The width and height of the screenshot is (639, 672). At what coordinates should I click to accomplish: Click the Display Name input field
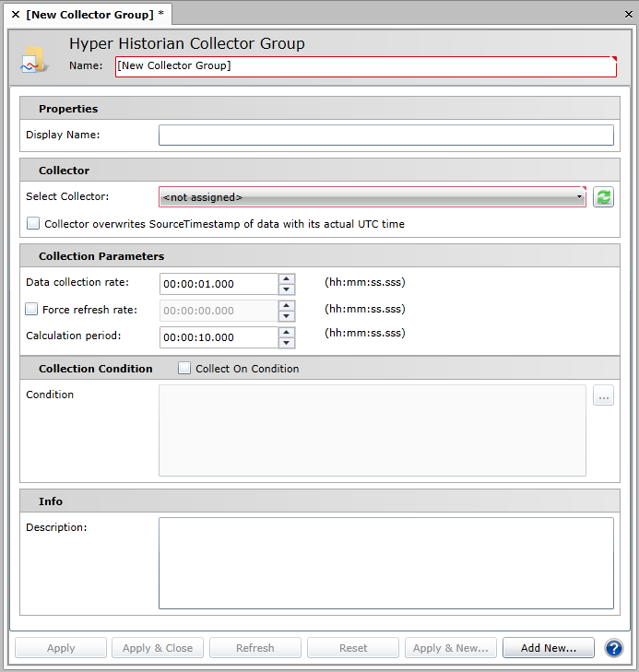tap(385, 136)
